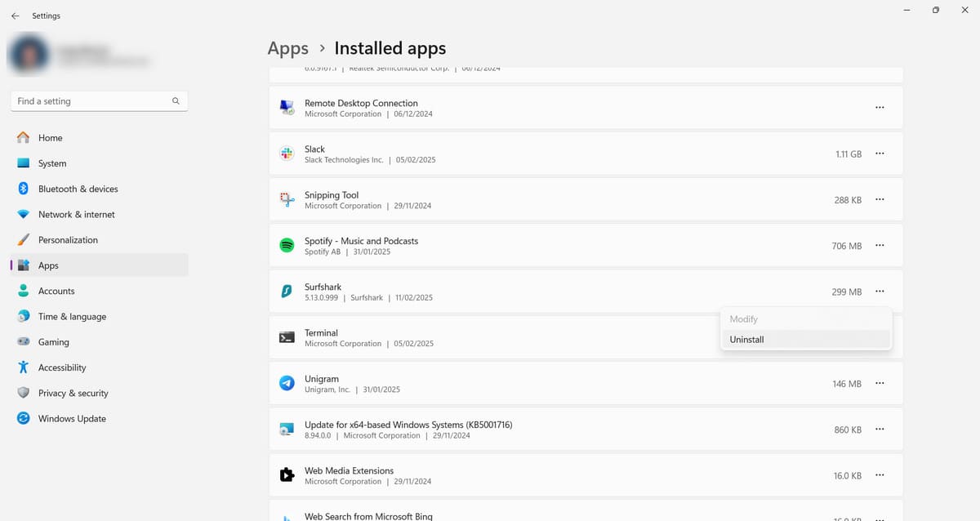
Task: Click the Snipping Tool size 288 KB
Action: tap(848, 199)
